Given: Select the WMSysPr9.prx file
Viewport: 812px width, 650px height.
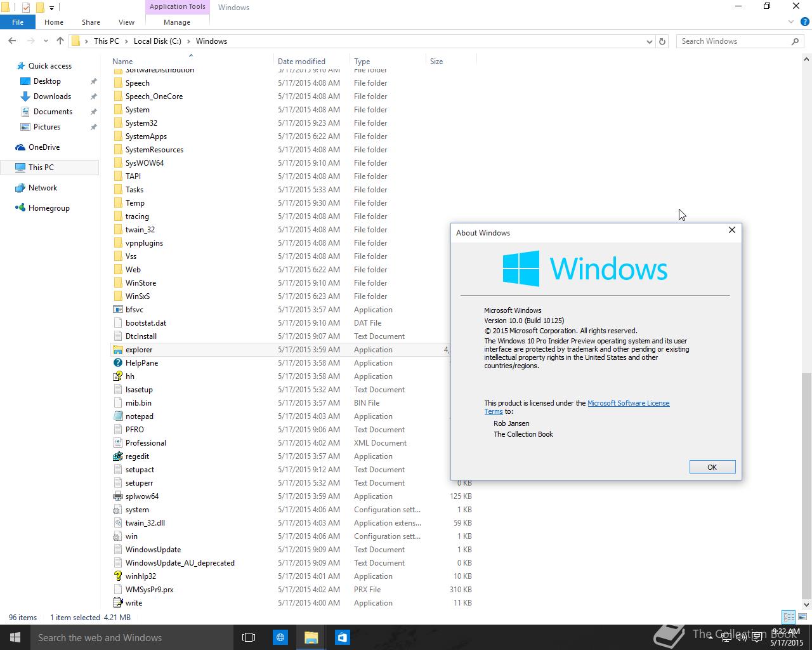Looking at the screenshot, I should click(149, 590).
